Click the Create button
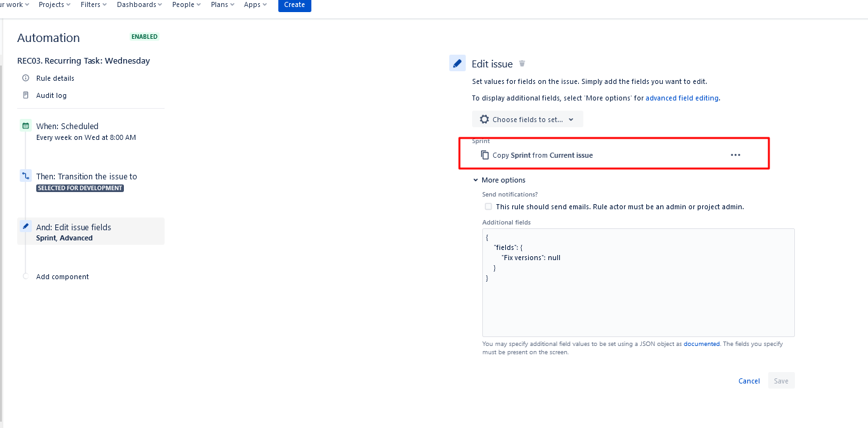868x428 pixels. (x=295, y=4)
